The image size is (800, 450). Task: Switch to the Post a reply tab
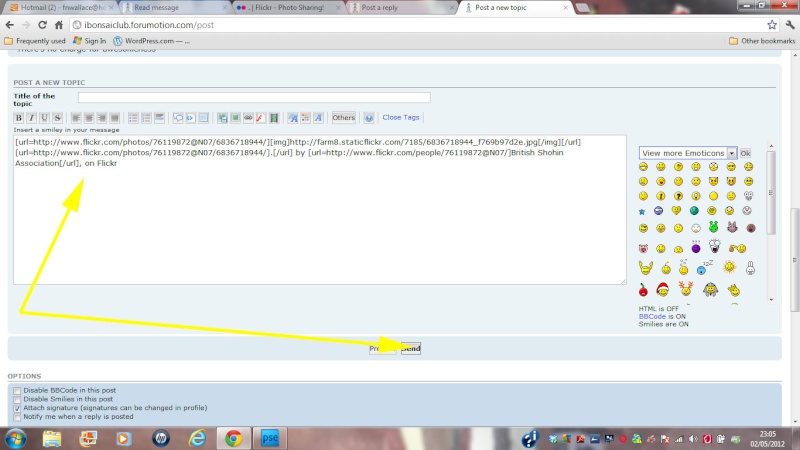[x=402, y=8]
